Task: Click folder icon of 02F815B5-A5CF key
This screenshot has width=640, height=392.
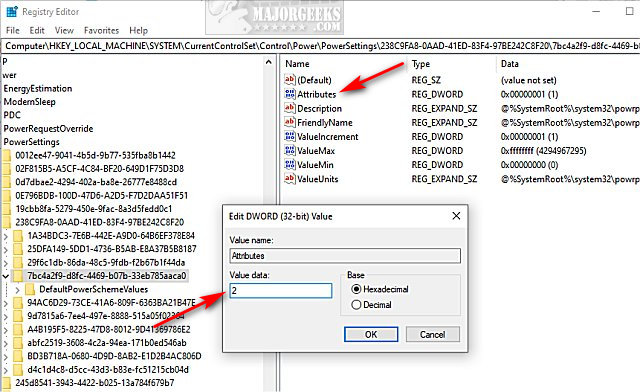Action: click(x=6, y=169)
